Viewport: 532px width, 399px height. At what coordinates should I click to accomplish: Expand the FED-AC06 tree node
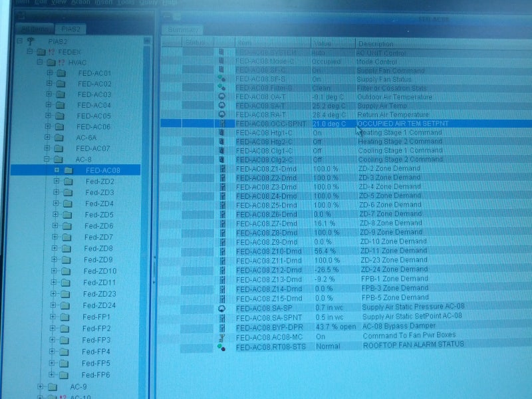click(x=48, y=126)
